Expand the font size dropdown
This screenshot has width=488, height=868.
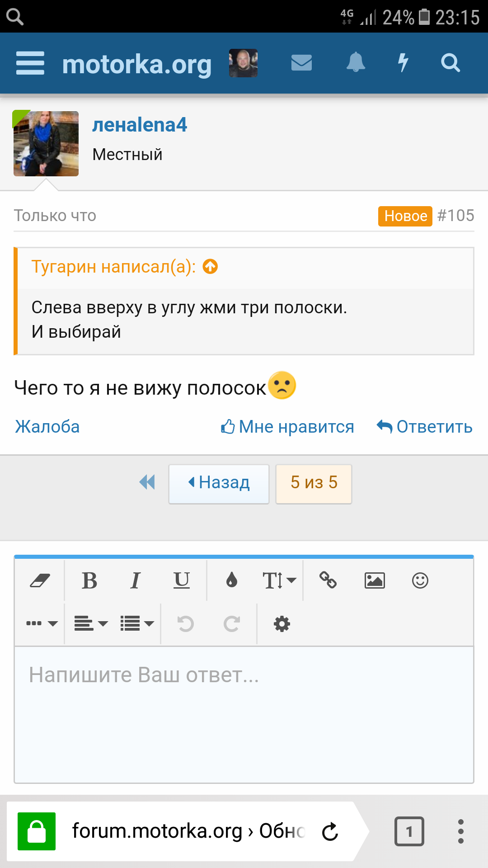click(x=279, y=580)
